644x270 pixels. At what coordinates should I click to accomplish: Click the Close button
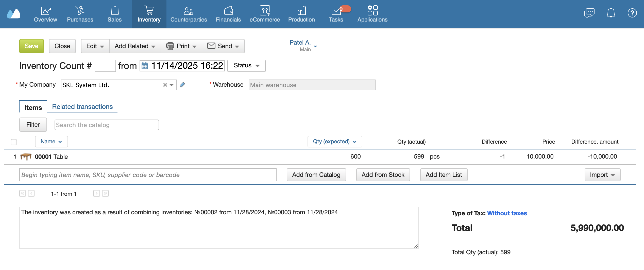click(62, 46)
